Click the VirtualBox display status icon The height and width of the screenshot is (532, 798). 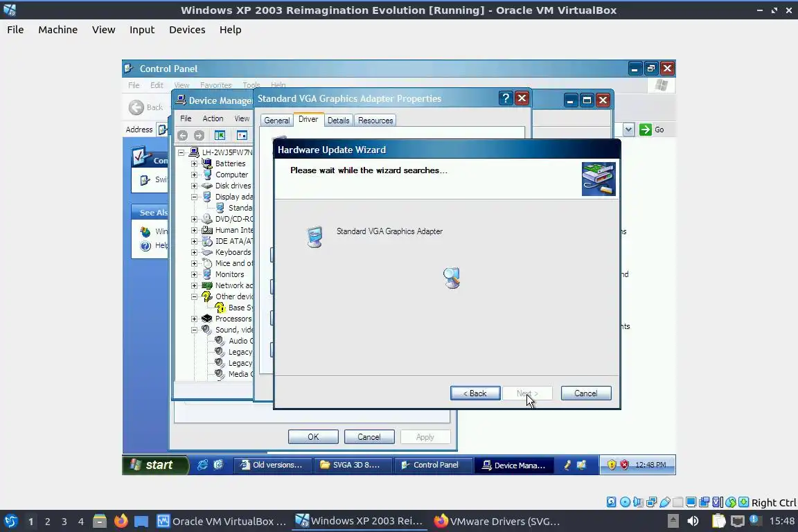coord(691,502)
